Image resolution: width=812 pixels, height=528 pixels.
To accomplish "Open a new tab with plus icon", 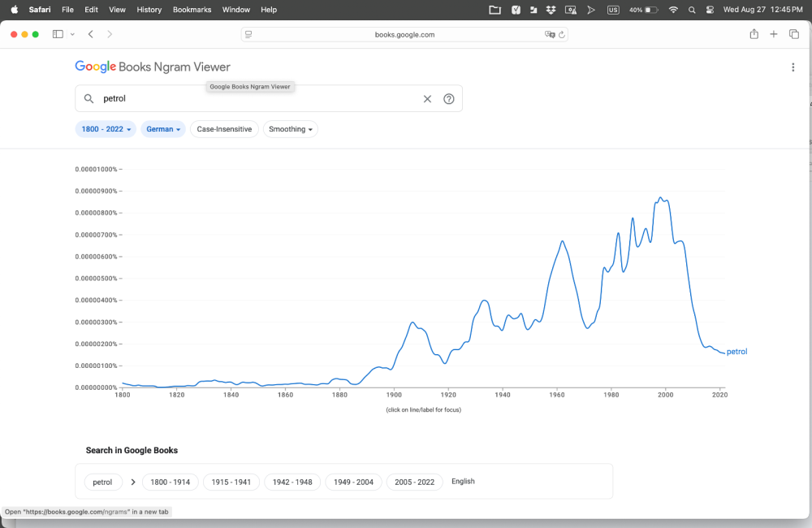I will point(774,34).
